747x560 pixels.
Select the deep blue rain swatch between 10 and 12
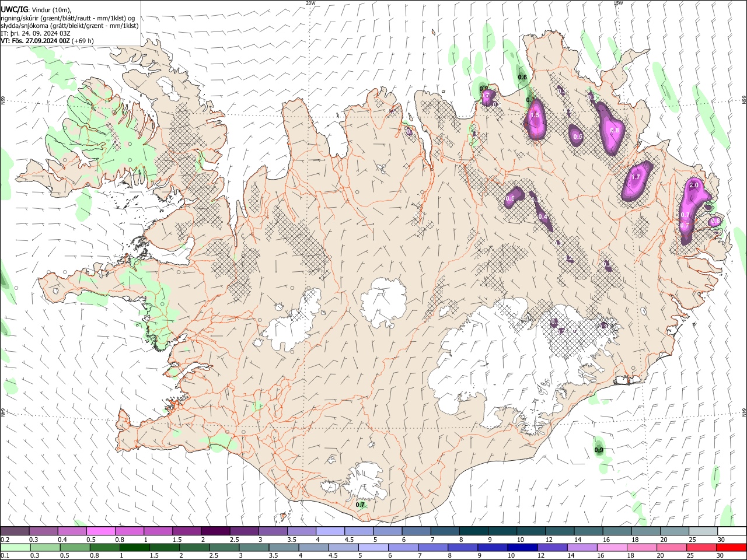click(522, 547)
